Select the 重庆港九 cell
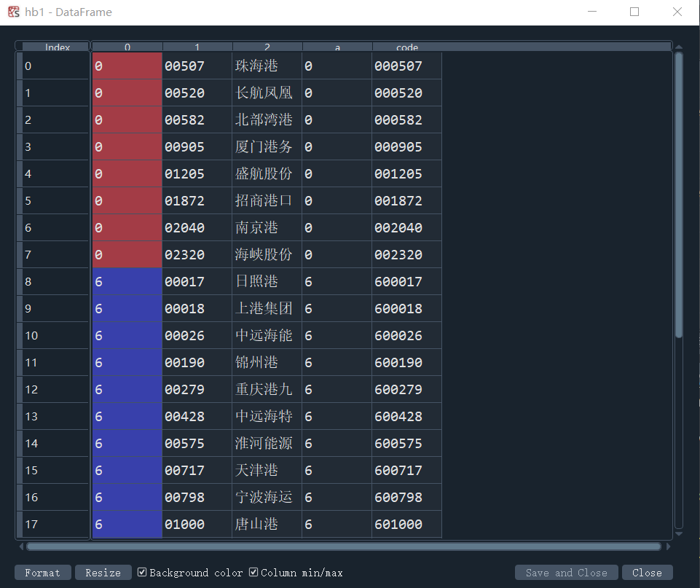 [x=267, y=389]
